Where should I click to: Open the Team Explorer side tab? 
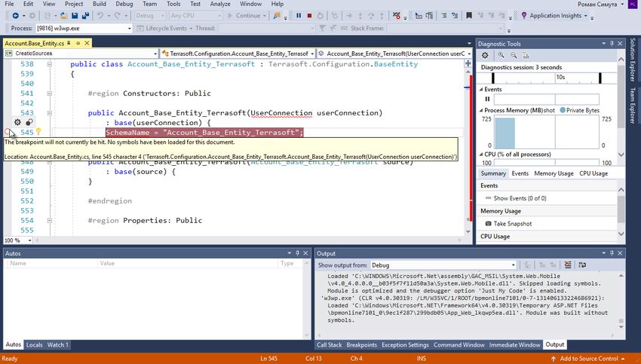click(x=633, y=106)
